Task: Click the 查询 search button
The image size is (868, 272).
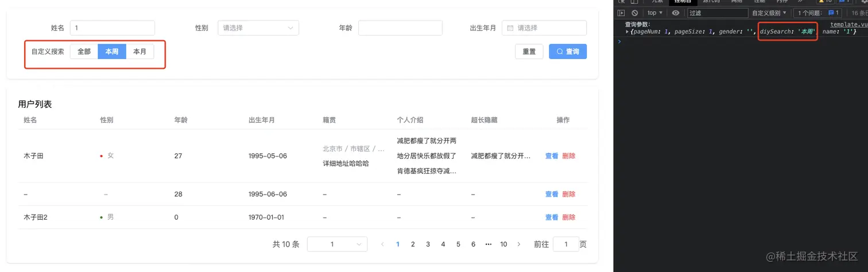Action: [567, 52]
